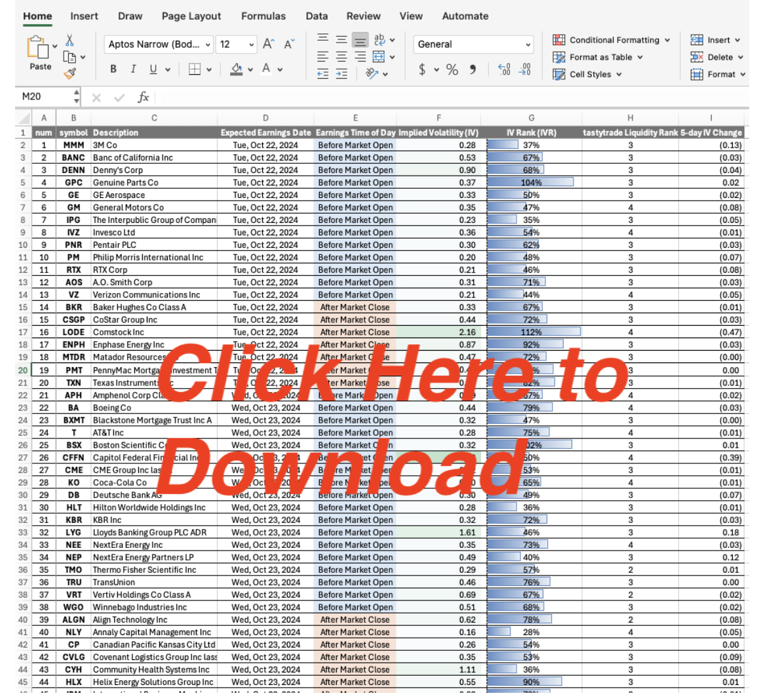Open the Format as Table menu
The image size is (759, 700).
[598, 57]
